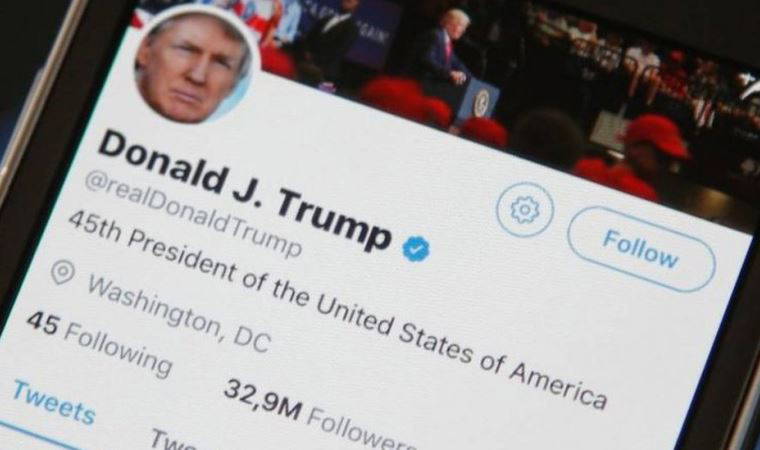Screen dimensions: 760x450
Task: Open the 45 Following list
Action: pyautogui.click(x=98, y=345)
